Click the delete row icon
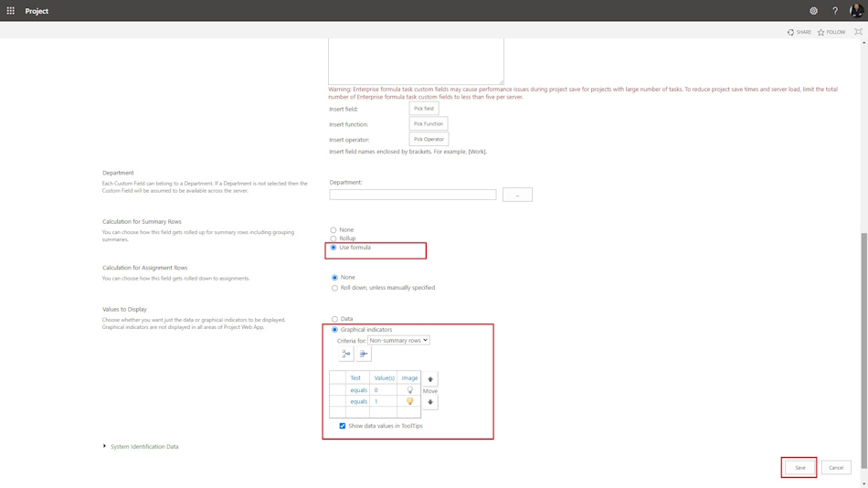868x488 pixels. (x=363, y=354)
